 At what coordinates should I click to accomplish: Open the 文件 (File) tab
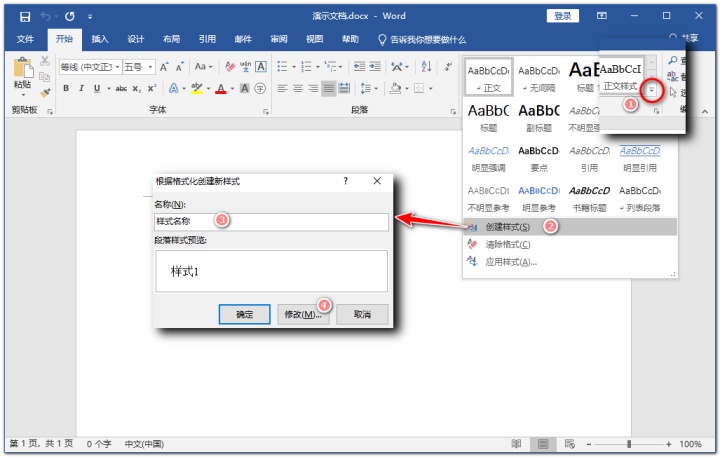click(25, 39)
